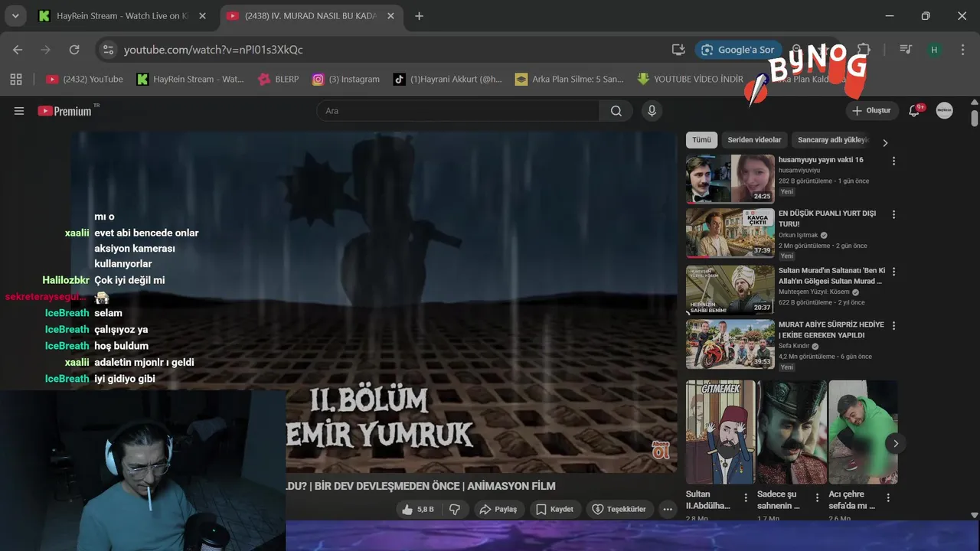Screen dimensions: 980x551
Task: Click the Google'a Sor button
Action: click(737, 50)
